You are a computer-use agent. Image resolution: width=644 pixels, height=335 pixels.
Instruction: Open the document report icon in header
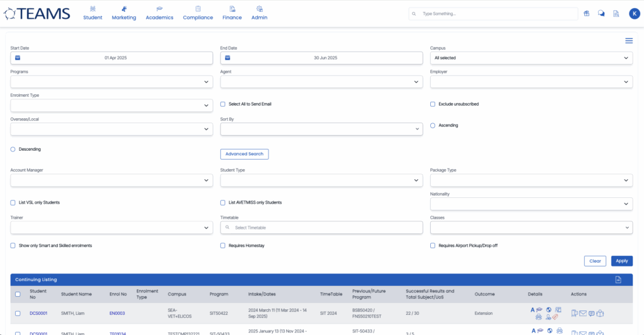pos(616,14)
